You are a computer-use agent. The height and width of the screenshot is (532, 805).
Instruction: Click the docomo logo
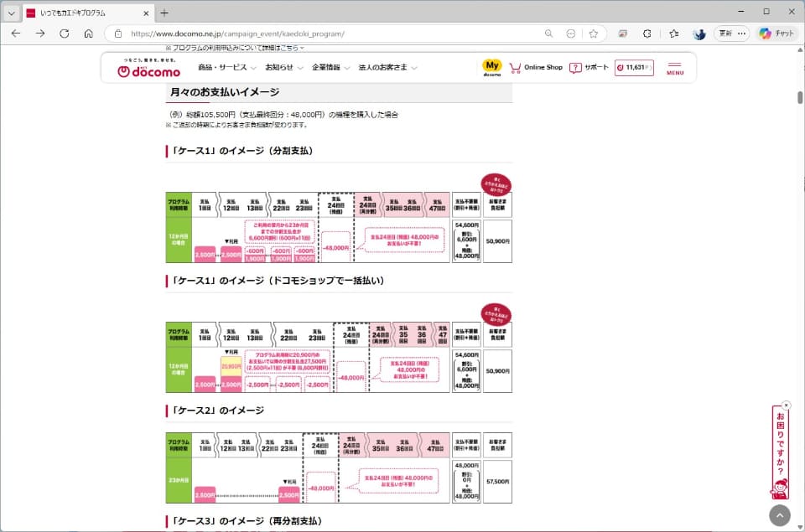click(149, 68)
